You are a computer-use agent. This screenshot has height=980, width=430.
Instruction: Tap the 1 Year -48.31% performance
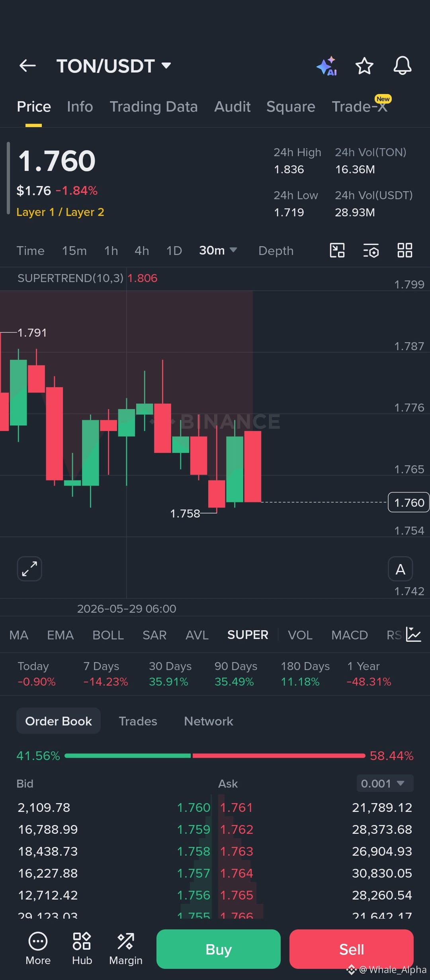pyautogui.click(x=369, y=674)
